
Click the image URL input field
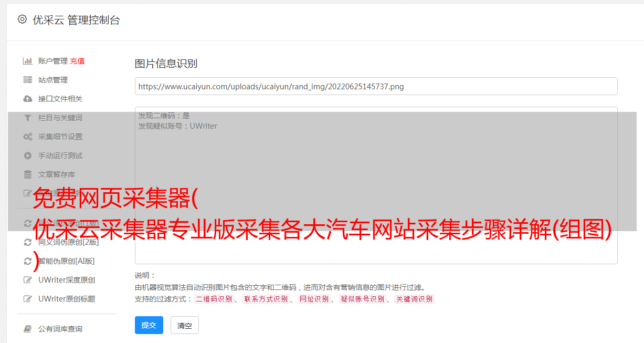(376, 86)
